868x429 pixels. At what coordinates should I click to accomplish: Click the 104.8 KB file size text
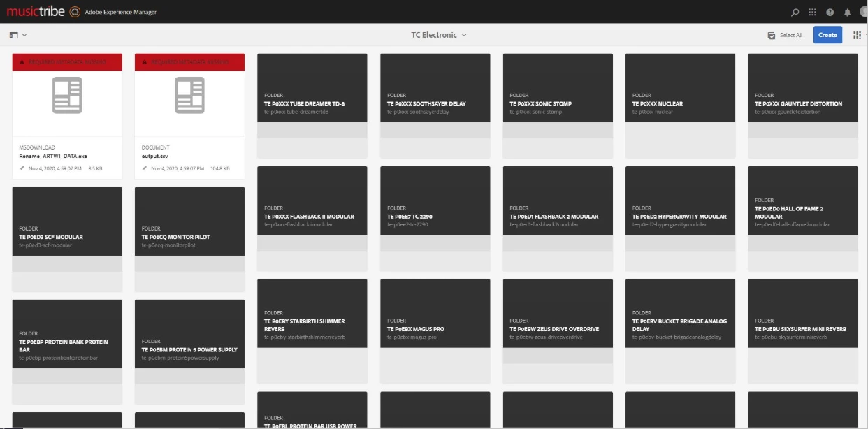pyautogui.click(x=220, y=169)
